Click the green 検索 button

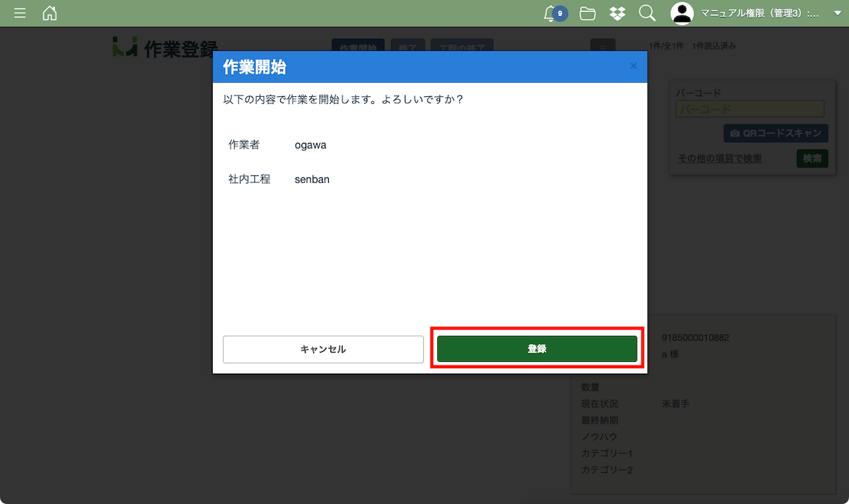pyautogui.click(x=812, y=159)
